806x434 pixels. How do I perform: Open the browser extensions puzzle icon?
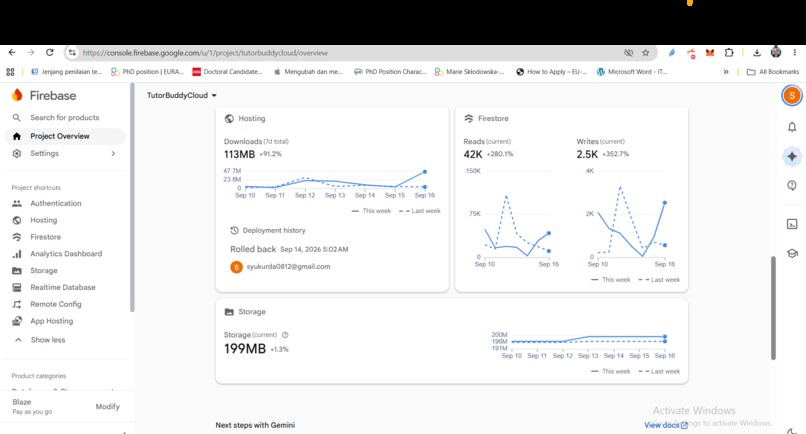coord(729,52)
